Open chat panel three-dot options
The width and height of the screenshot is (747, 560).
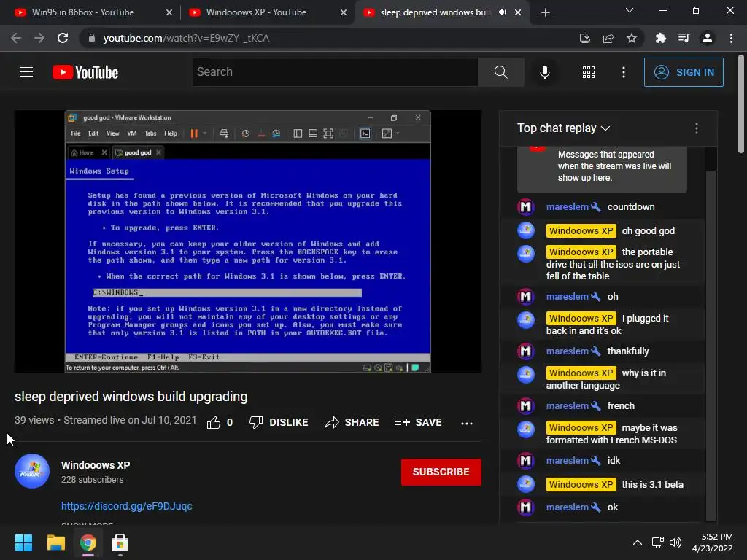tap(697, 128)
